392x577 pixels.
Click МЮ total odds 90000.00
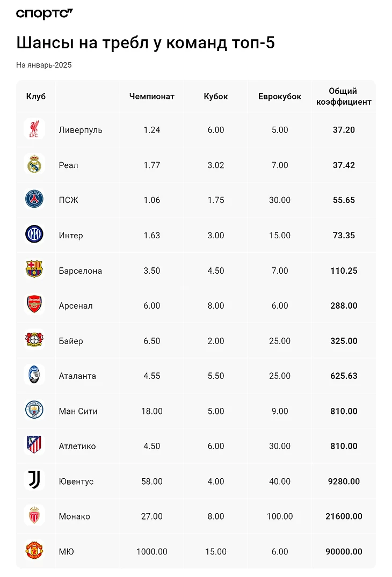(344, 552)
